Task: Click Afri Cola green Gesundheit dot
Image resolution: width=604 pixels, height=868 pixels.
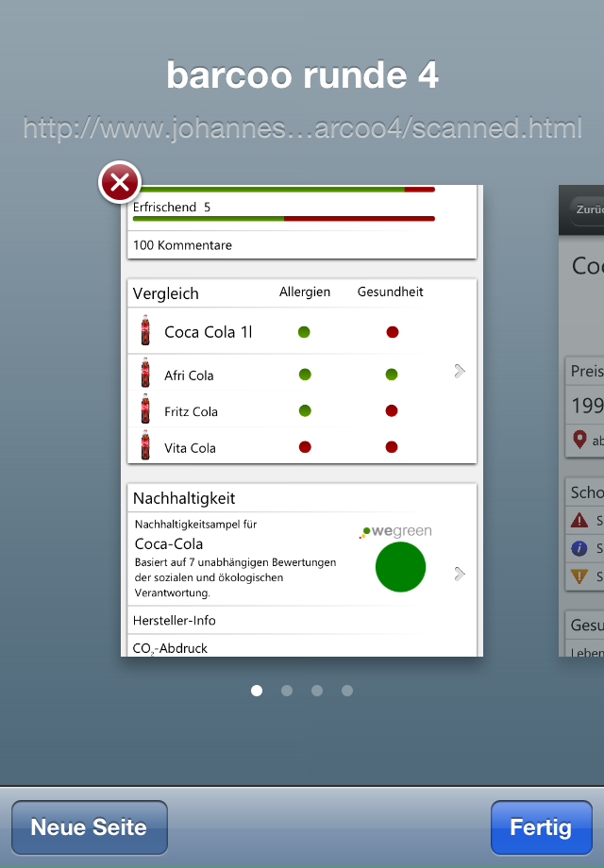Action: tap(392, 375)
